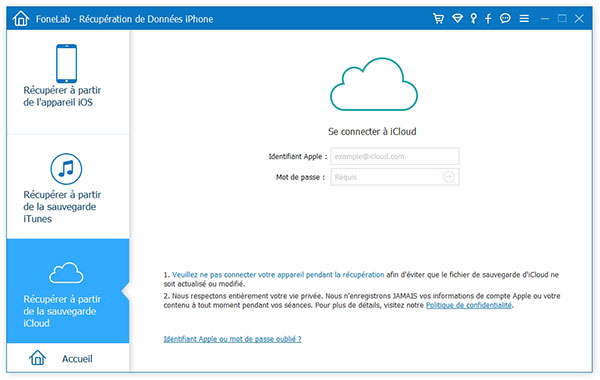The width and height of the screenshot is (600, 380).
Task: Open the hamburger menu icon
Action: [524, 18]
